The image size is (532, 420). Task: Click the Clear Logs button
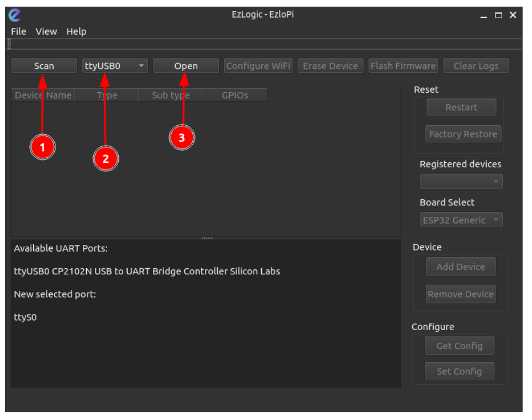click(x=476, y=66)
